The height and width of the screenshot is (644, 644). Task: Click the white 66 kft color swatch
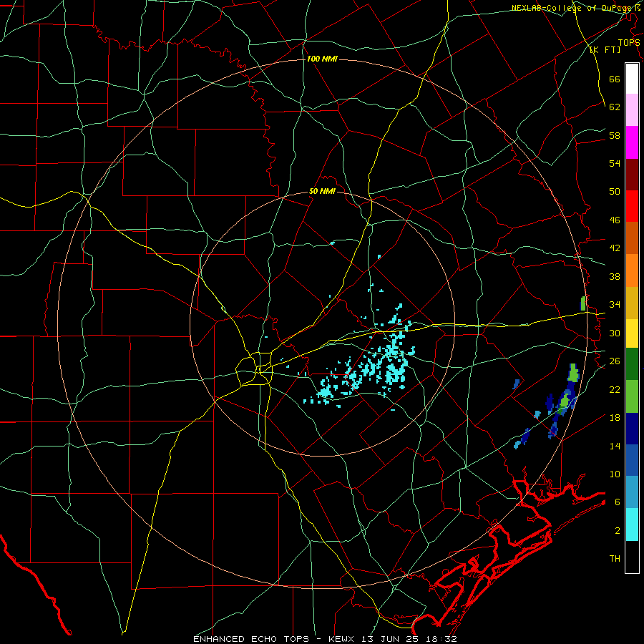pyautogui.click(x=632, y=79)
